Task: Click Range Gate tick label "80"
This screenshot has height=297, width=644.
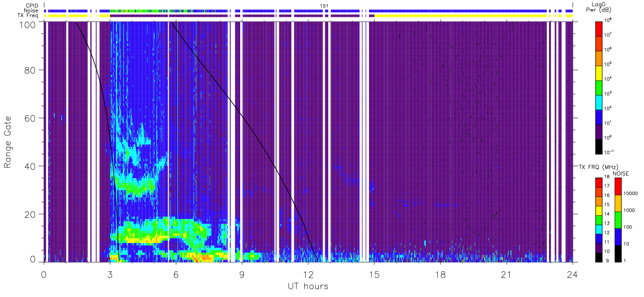Action: (30, 70)
